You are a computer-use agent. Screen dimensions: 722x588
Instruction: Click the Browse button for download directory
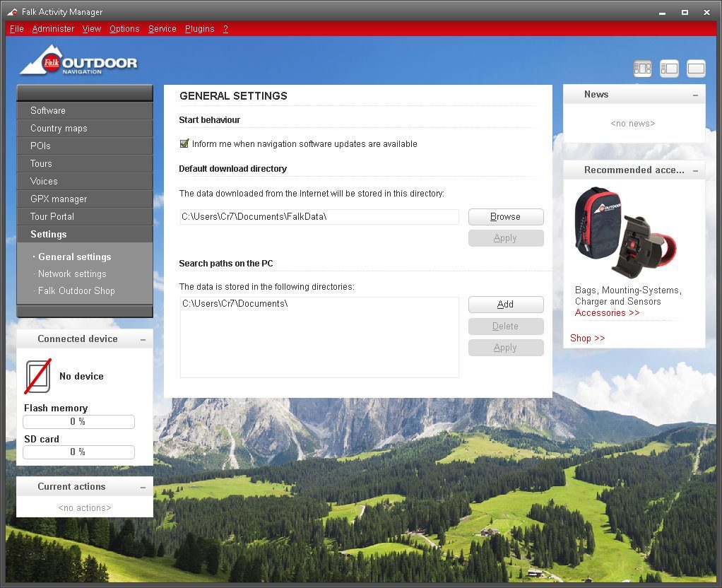coord(505,216)
